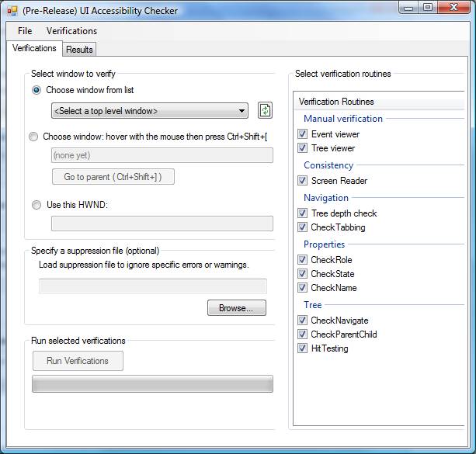Image resolution: width=476 pixels, height=454 pixels.
Task: Click the suppression file path field
Action: click(152, 286)
